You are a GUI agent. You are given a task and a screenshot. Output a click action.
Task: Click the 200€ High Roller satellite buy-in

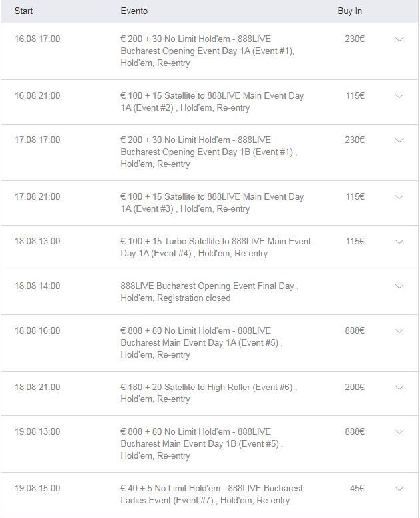(355, 387)
